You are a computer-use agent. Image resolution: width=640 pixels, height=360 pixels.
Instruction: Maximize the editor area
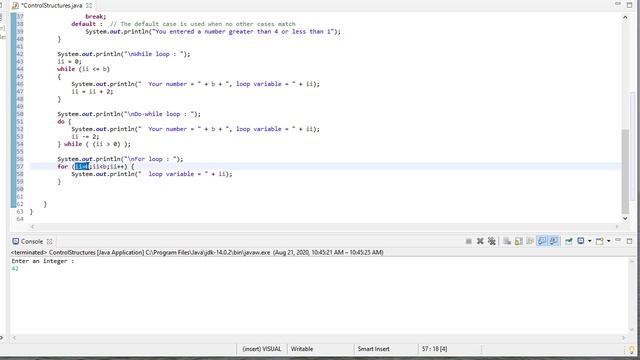[x=629, y=4]
